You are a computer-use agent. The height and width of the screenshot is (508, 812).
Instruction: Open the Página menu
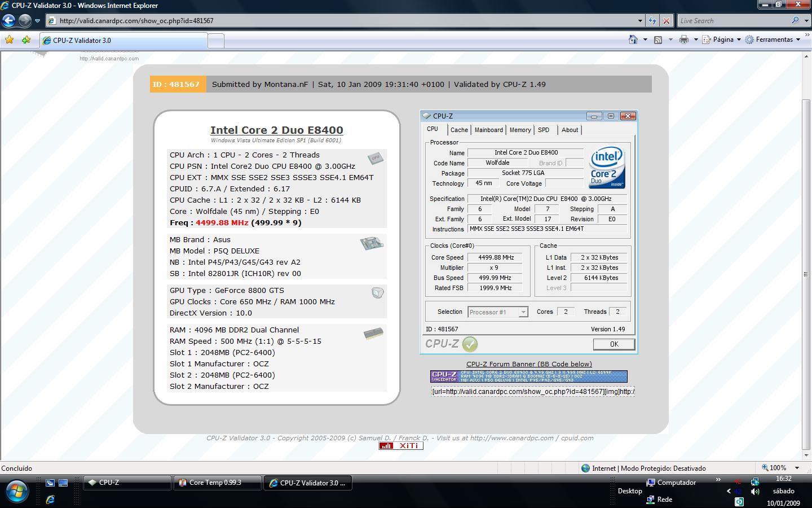[x=722, y=40]
